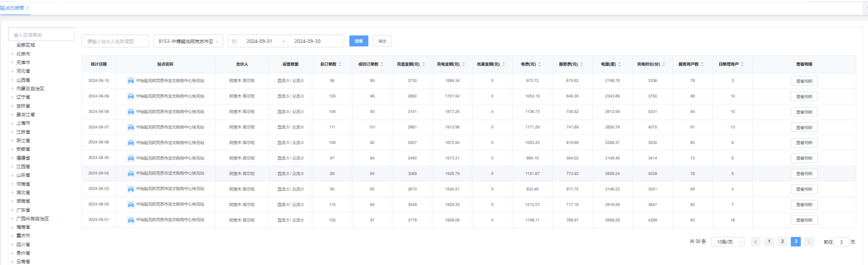Select 浙江省 in region tree
The image size is (868, 265).
23,141
